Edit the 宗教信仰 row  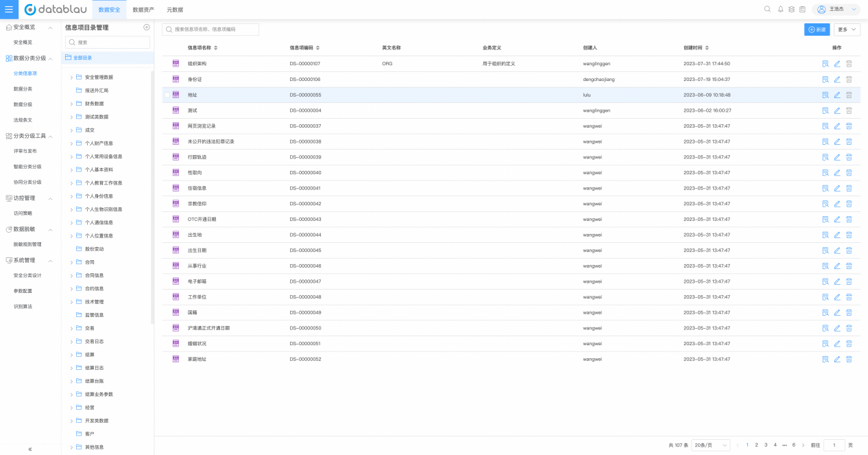click(x=837, y=204)
